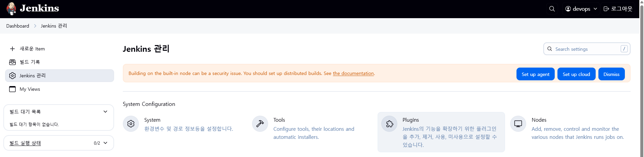Click the Add, remove, control and monitor description

click(x=578, y=133)
